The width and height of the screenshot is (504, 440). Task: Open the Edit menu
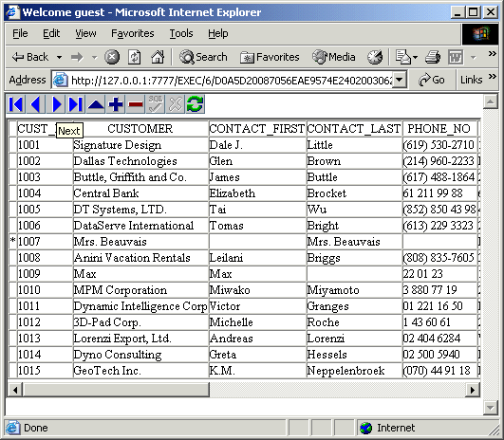click(x=51, y=33)
